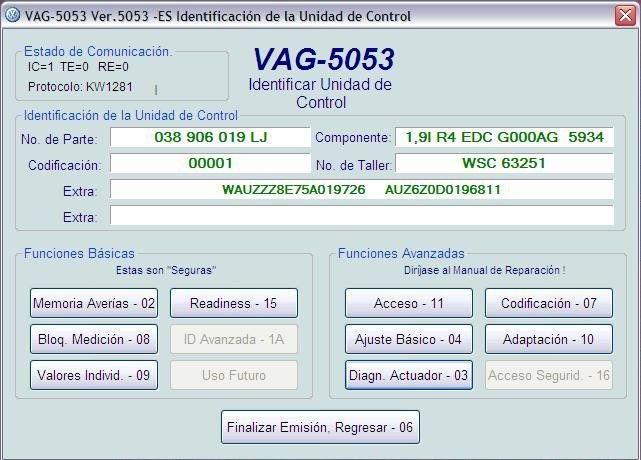
Task: Click the Codificación: field label
Action: point(65,165)
